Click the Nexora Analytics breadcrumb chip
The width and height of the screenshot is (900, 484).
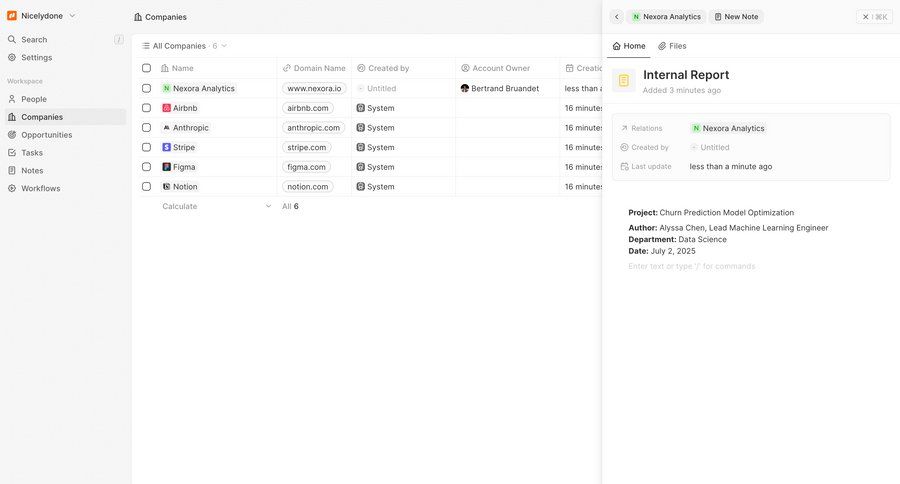[666, 17]
